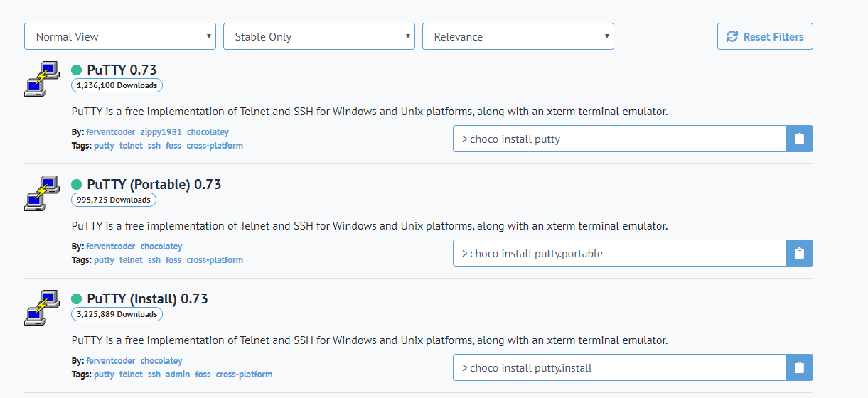Click the ssh tag under PuTTY (Install)
The height and width of the screenshot is (398, 868).
(154, 375)
